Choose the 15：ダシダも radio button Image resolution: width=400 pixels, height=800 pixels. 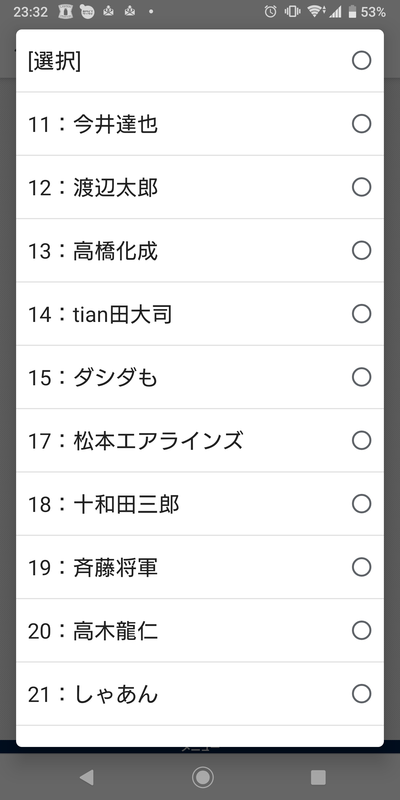click(361, 377)
